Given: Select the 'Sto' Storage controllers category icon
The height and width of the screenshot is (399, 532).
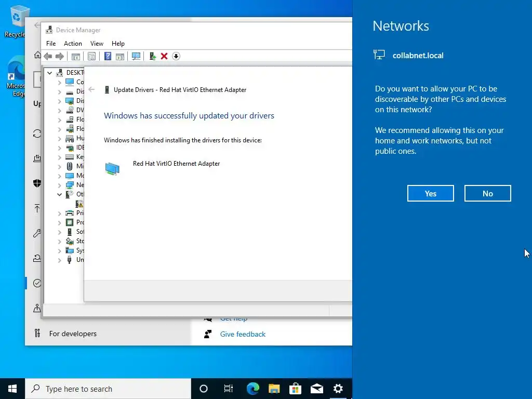Looking at the screenshot, I should coord(70,241).
